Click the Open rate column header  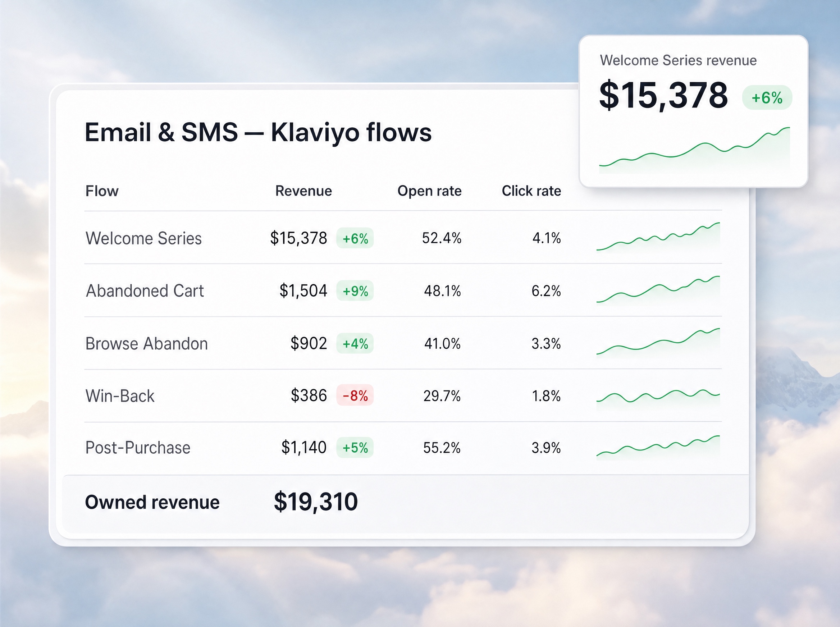(429, 191)
